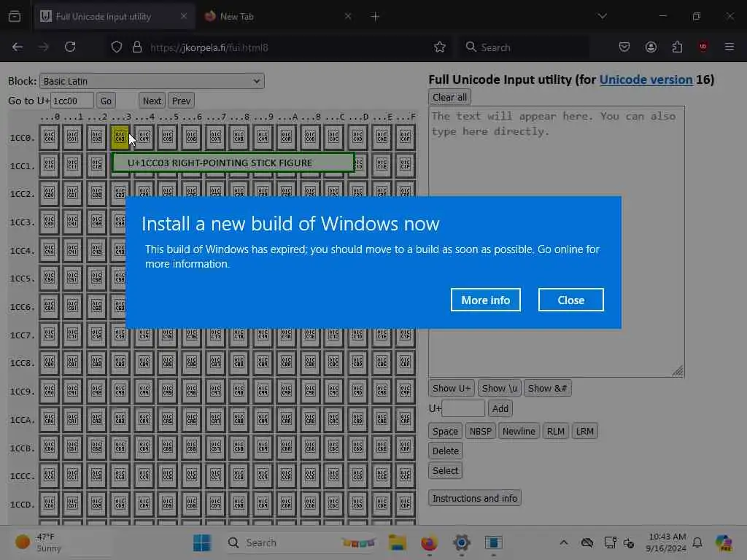Click More info in the Windows dialog
Screen dimensions: 747x560
pyautogui.click(x=485, y=300)
